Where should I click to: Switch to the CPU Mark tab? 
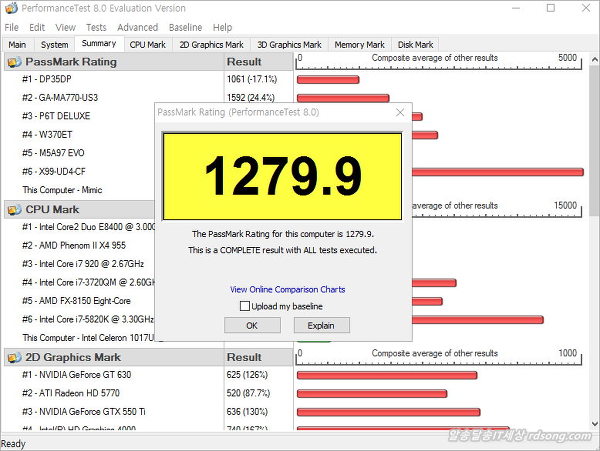point(148,45)
